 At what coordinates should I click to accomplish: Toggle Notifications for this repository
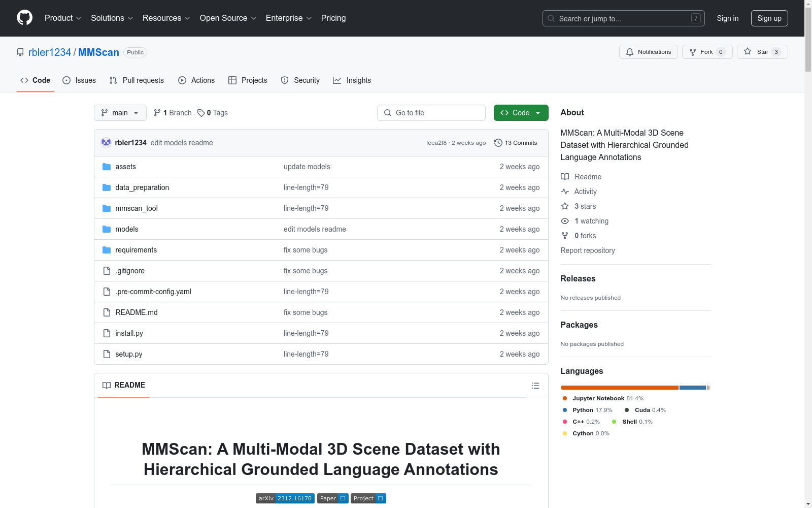coord(648,52)
